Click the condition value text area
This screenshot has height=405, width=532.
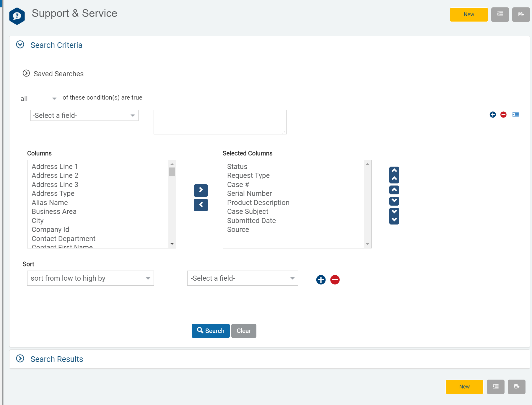pos(220,122)
